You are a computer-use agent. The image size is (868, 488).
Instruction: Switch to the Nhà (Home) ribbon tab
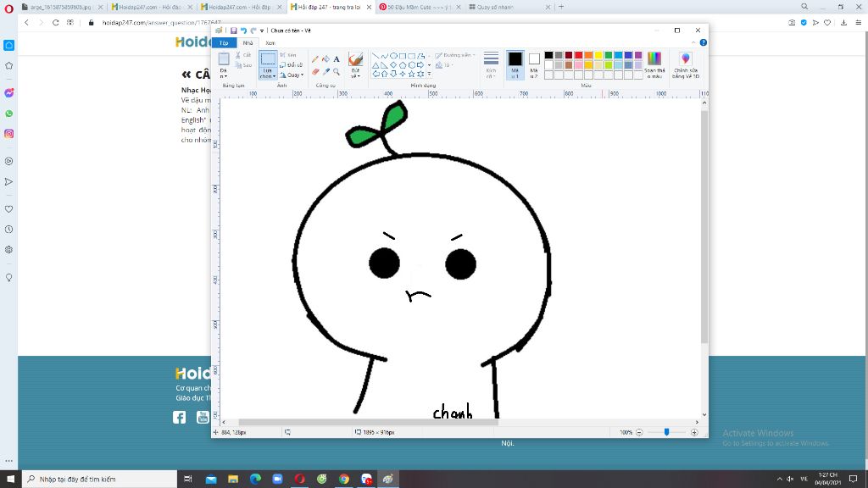coord(248,42)
